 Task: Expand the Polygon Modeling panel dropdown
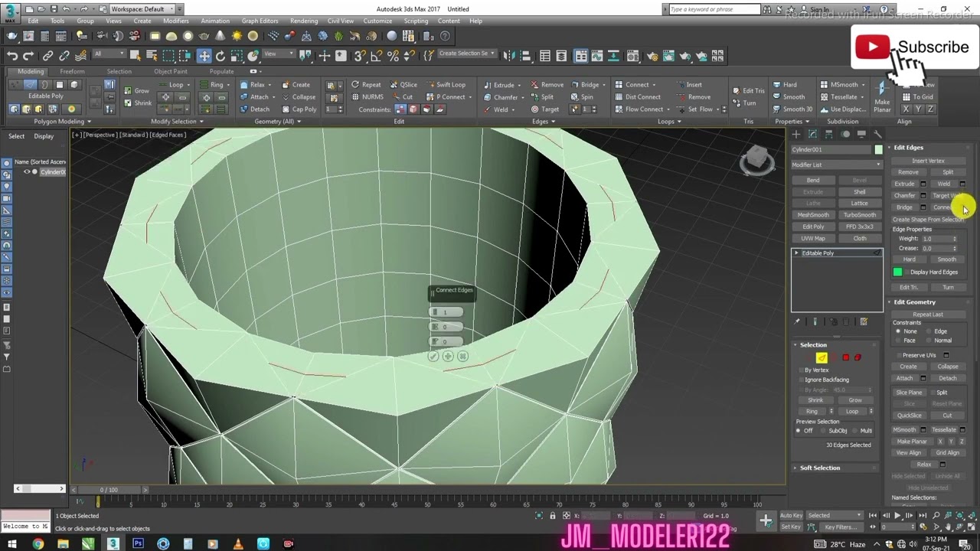pos(63,122)
